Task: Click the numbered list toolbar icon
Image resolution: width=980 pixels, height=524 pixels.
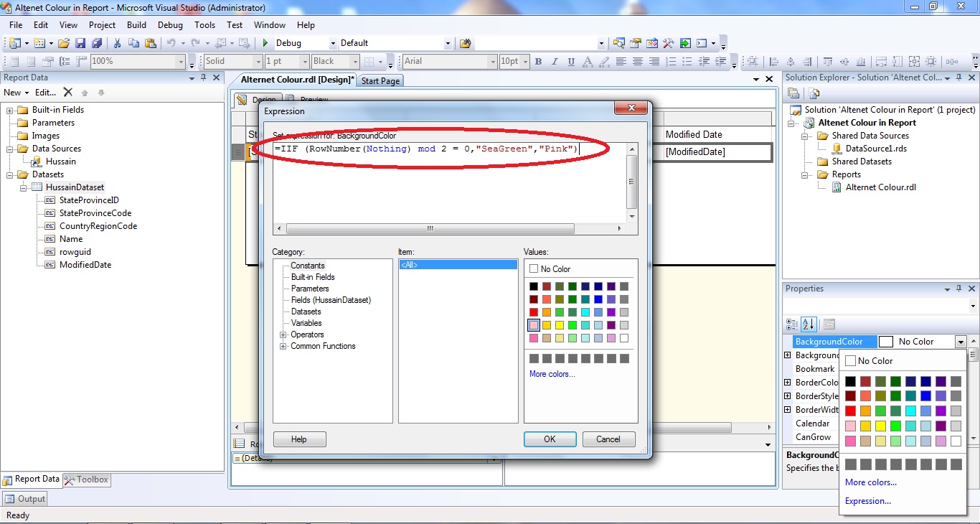Action: [x=670, y=62]
